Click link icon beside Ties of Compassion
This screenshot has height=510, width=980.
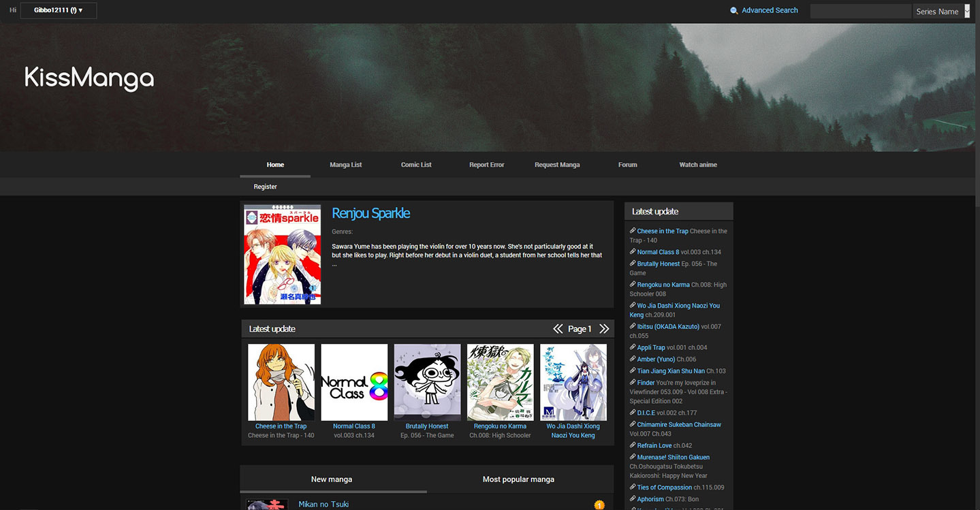click(633, 487)
